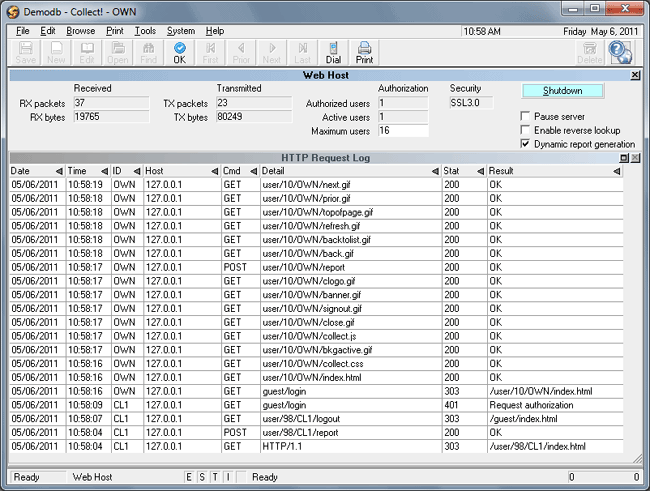Screen dimensions: 650x491
Task: Click the Authorized users field
Action: pyautogui.click(x=403, y=103)
